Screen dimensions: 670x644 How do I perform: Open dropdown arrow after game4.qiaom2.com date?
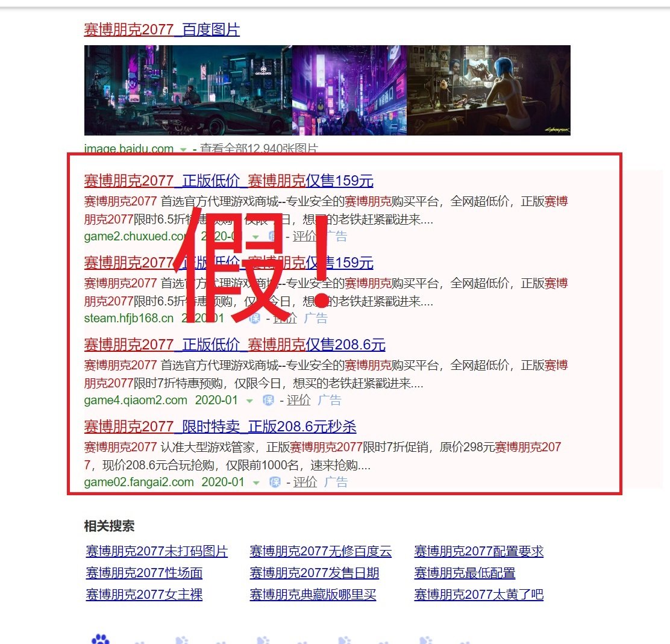[x=249, y=401]
